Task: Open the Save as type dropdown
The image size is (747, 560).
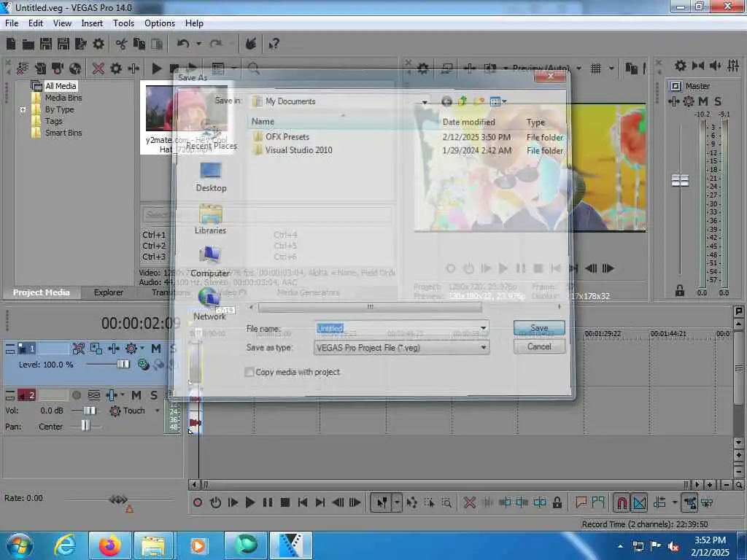Action: pyautogui.click(x=483, y=348)
